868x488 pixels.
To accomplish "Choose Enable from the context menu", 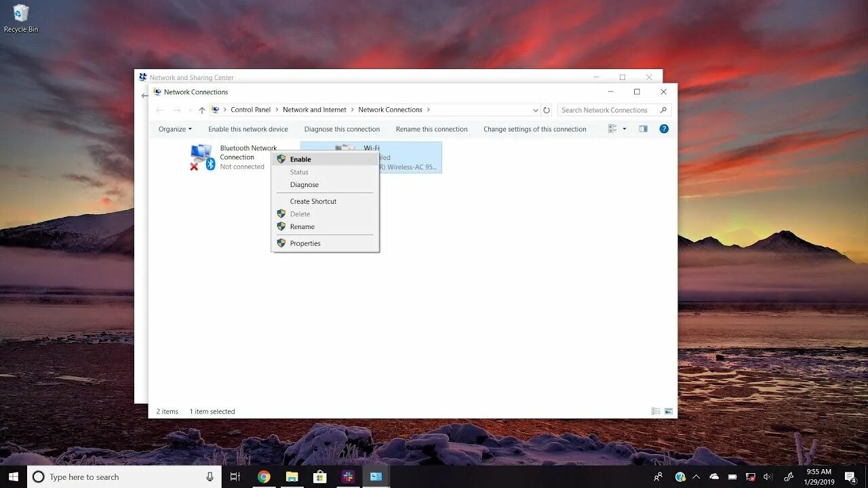I will coord(325,159).
